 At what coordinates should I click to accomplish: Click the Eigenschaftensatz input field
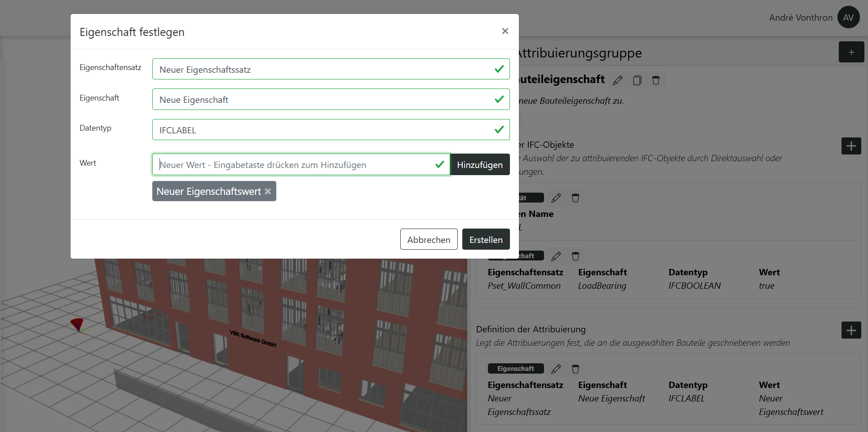coord(331,69)
